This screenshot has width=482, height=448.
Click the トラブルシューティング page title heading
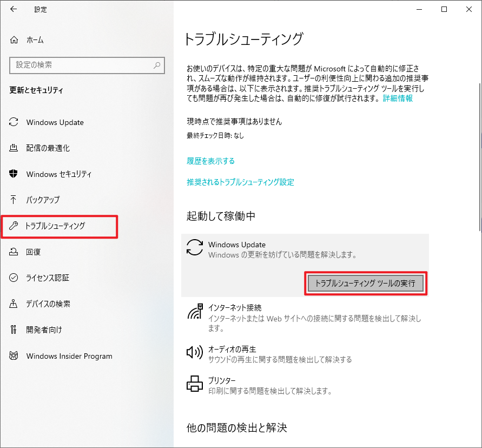[244, 39]
